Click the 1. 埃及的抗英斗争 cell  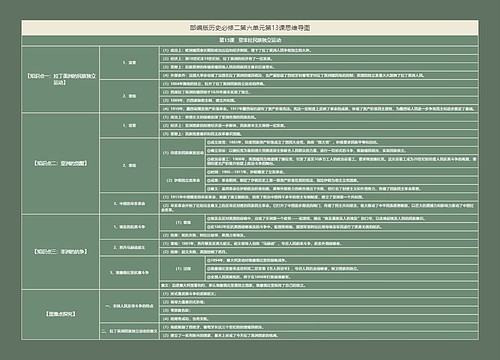tap(129, 227)
